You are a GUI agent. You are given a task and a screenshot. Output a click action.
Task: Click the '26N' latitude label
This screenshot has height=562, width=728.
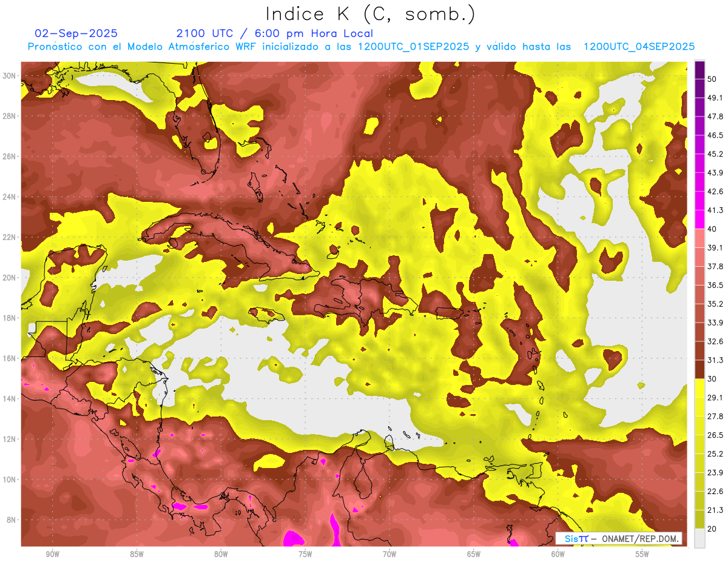[9, 156]
